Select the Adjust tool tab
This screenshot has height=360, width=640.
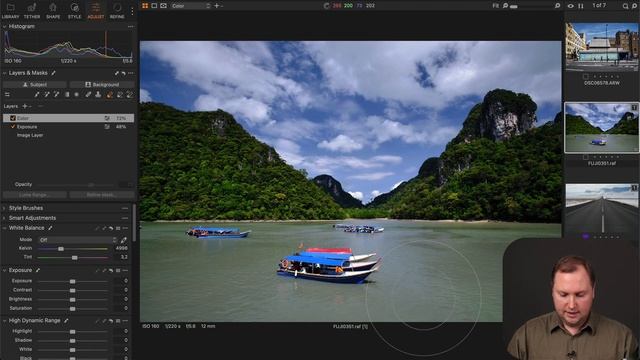tap(96, 11)
